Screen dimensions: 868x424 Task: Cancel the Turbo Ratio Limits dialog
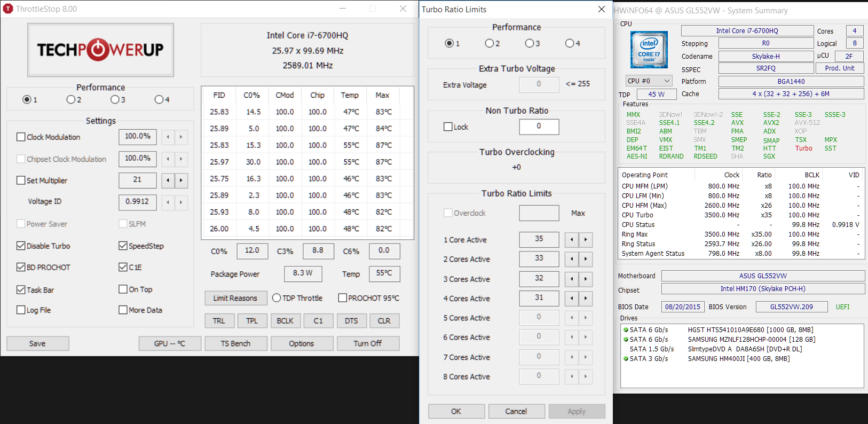coord(516,411)
